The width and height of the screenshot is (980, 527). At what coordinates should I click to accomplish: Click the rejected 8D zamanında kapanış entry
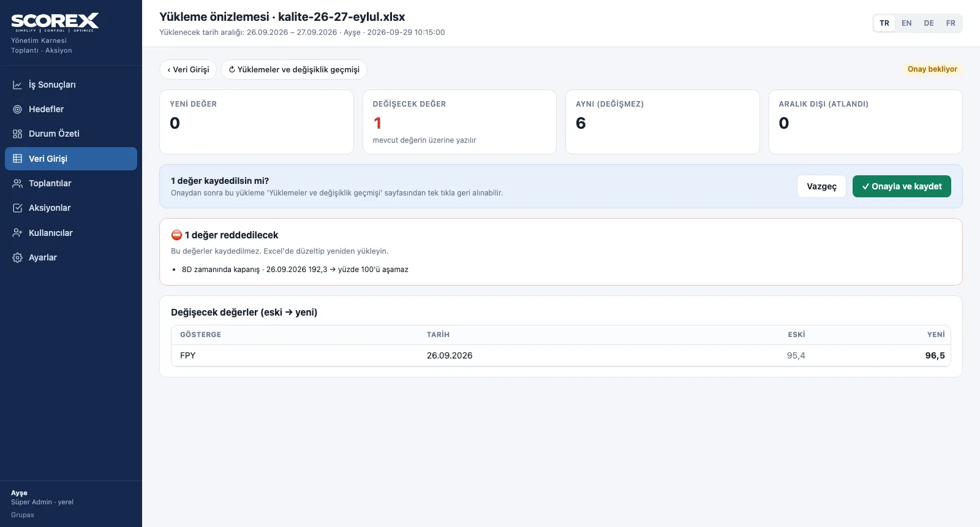[295, 270]
